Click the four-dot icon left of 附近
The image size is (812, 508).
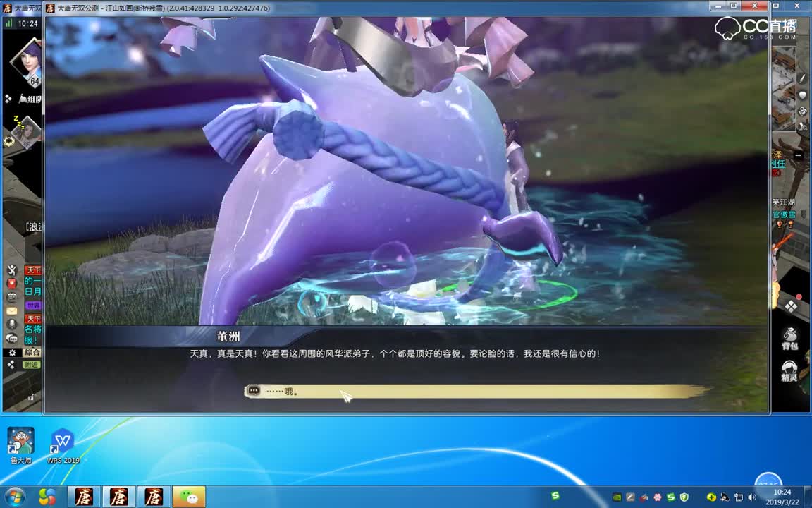click(x=11, y=365)
